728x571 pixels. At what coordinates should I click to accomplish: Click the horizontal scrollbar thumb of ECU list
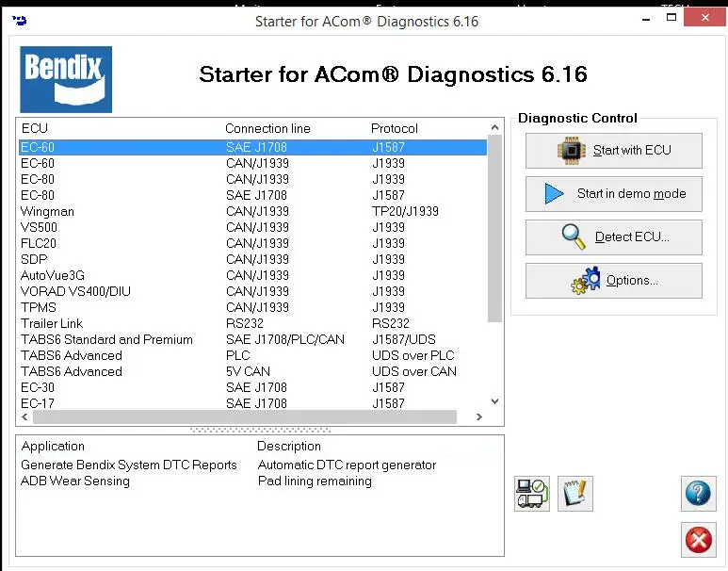pyautogui.click(x=245, y=417)
